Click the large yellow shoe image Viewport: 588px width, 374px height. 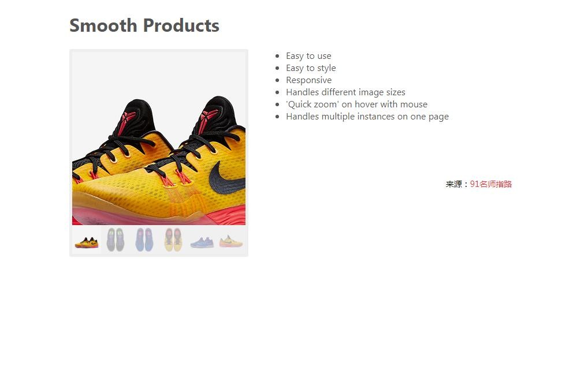tap(159, 139)
